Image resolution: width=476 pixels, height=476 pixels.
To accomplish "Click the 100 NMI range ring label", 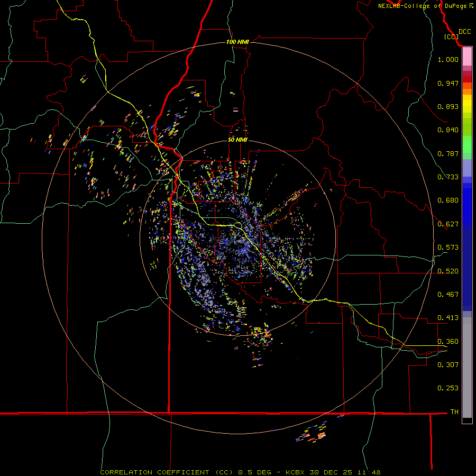I will [237, 42].
